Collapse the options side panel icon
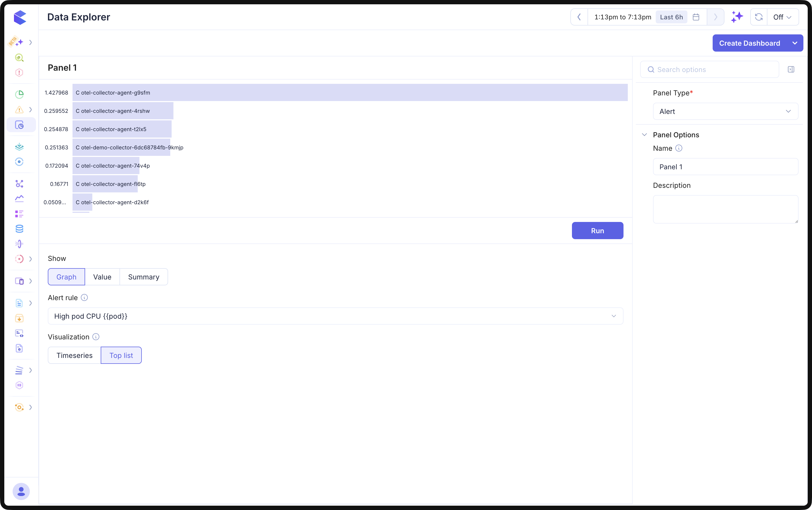The height and width of the screenshot is (510, 812). (791, 70)
